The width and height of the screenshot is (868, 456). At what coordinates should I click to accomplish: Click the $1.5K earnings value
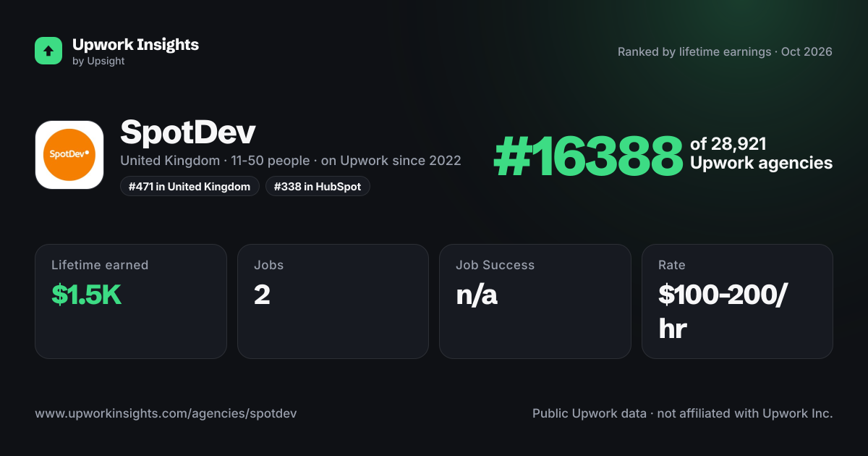coord(86,295)
